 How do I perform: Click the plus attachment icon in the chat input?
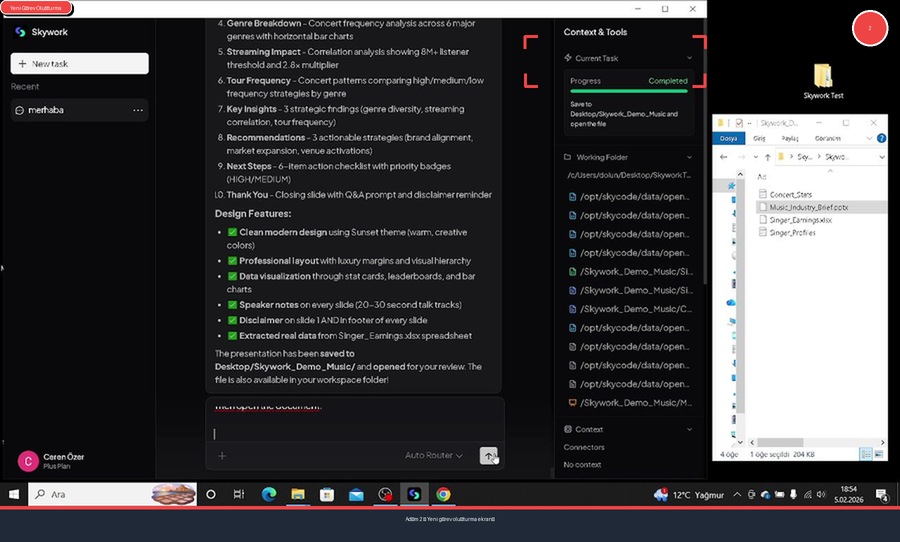pos(222,456)
